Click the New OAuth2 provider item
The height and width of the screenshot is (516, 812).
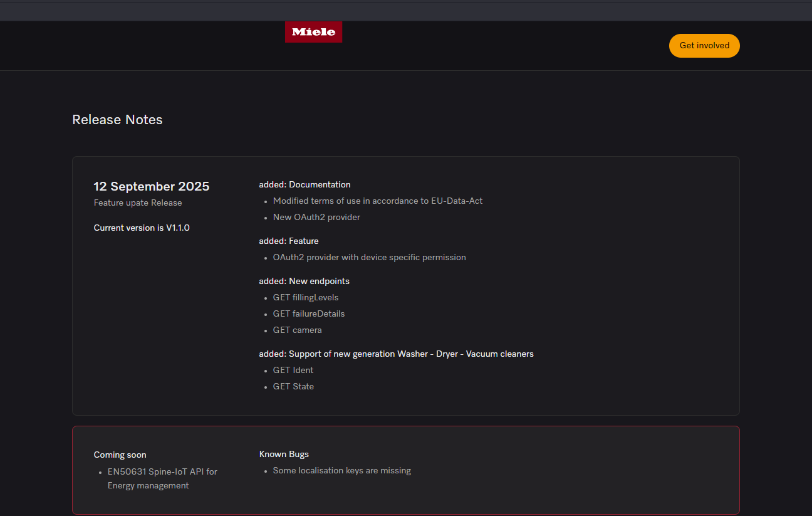tap(316, 217)
